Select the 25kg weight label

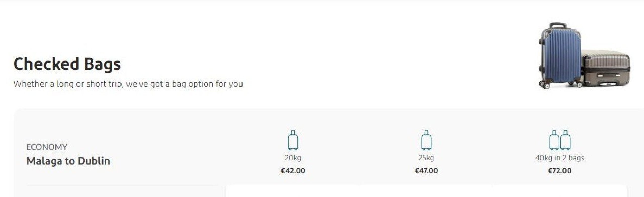click(426, 158)
